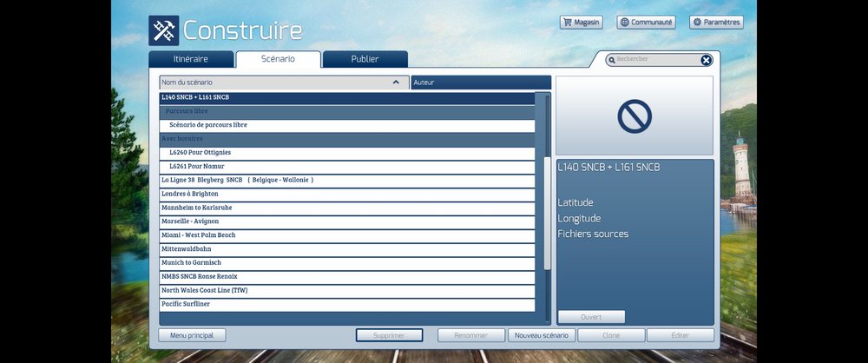Expand the Marseille - Avignon route
The width and height of the screenshot is (868, 363).
tap(347, 221)
